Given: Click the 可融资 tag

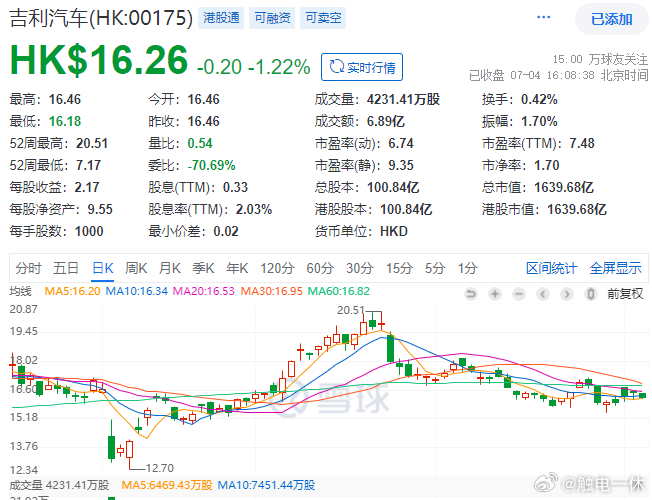Looking at the screenshot, I should (x=272, y=18).
